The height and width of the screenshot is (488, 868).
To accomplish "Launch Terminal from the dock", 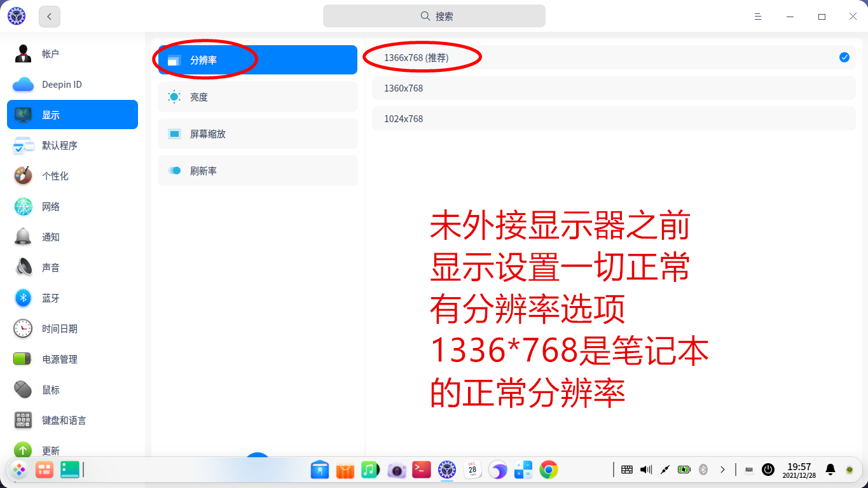I will (x=422, y=470).
